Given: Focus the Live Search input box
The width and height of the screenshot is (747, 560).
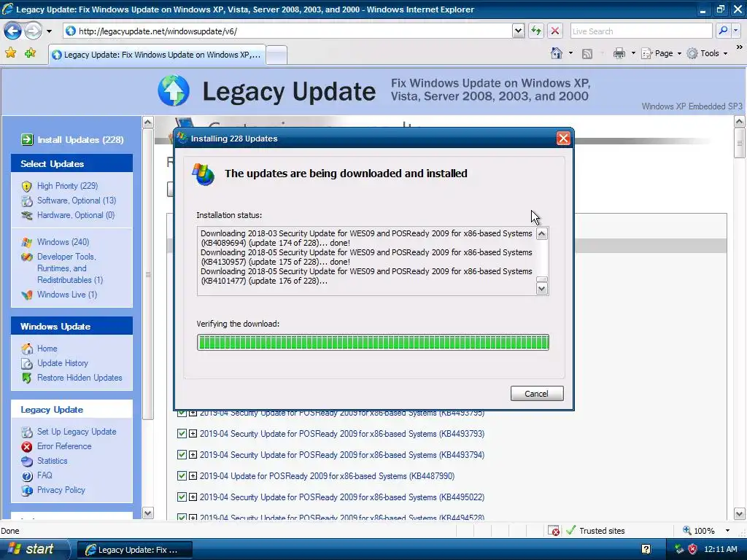Looking at the screenshot, I should [640, 31].
